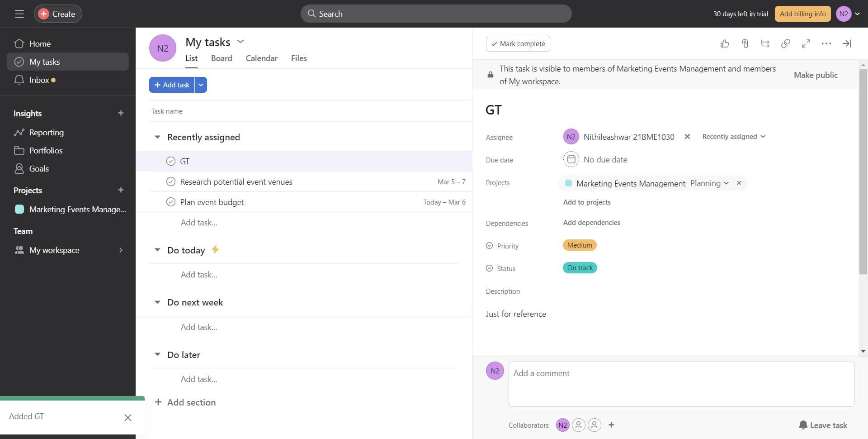This screenshot has height=439, width=868.
Task: Toggle the hamburger sidebar menu
Action: click(19, 14)
